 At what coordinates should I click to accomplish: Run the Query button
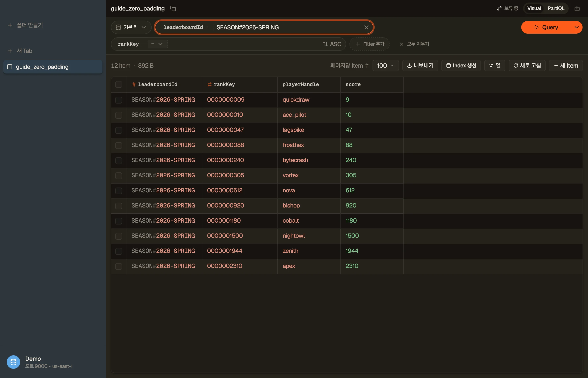[546, 27]
